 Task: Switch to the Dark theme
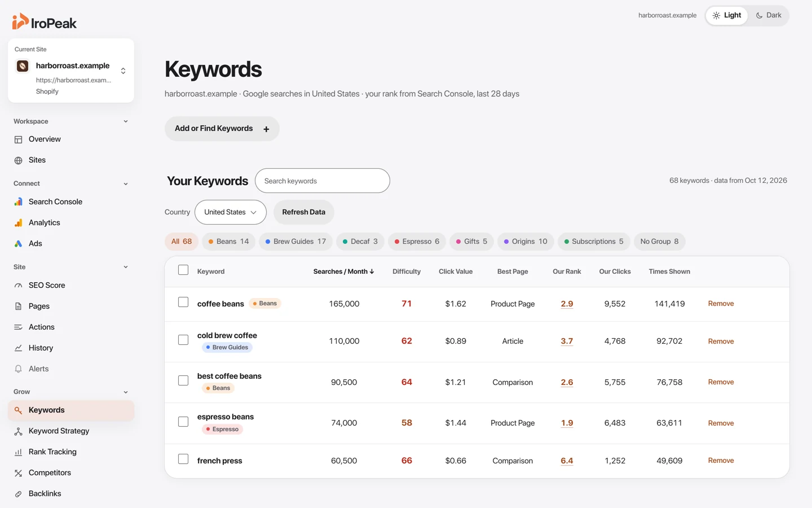[x=769, y=15]
